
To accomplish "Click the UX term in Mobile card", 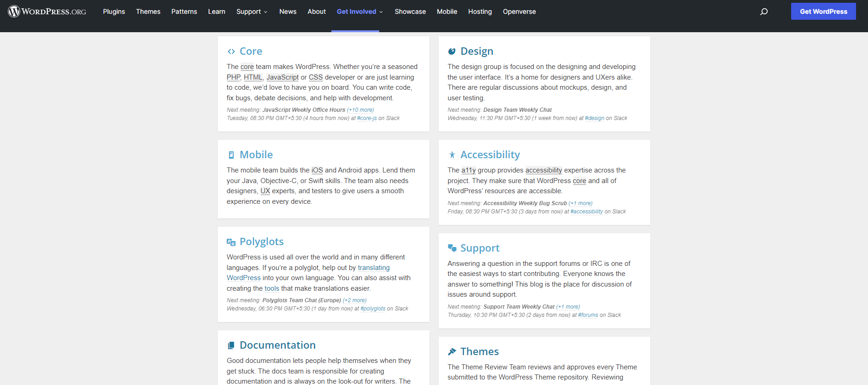I will click(265, 191).
